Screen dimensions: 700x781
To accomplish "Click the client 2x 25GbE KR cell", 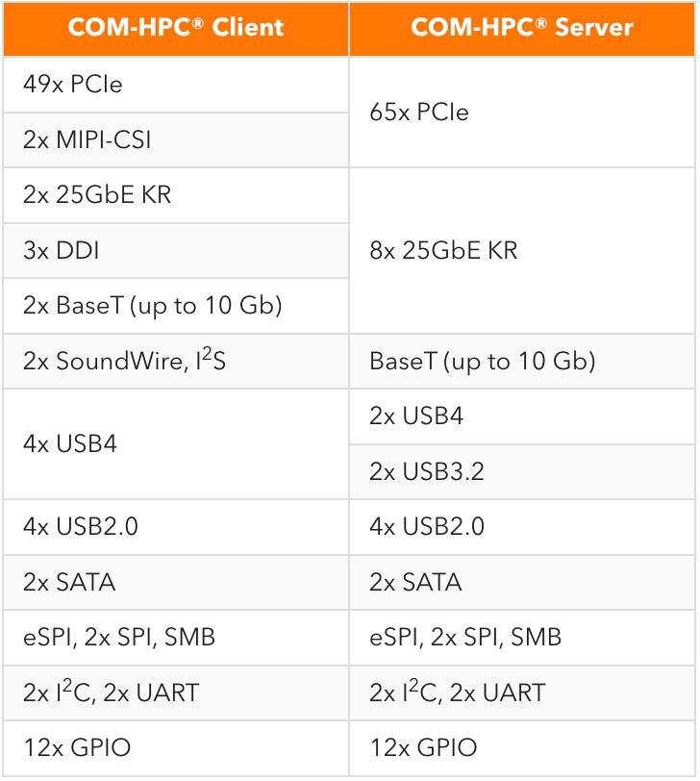I will 176,195.
